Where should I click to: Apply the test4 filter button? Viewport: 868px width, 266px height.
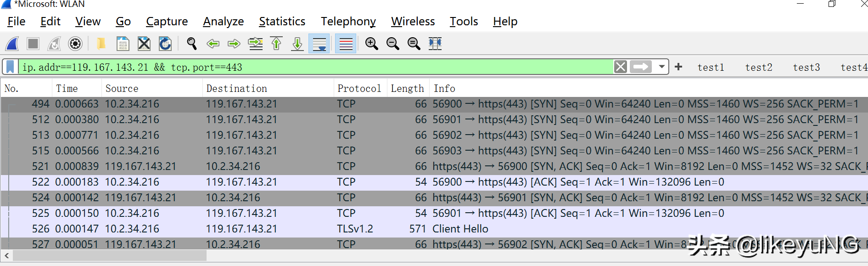(x=854, y=68)
